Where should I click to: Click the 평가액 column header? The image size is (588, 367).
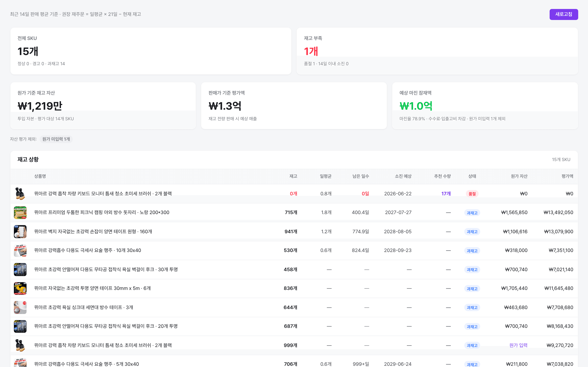[567, 176]
